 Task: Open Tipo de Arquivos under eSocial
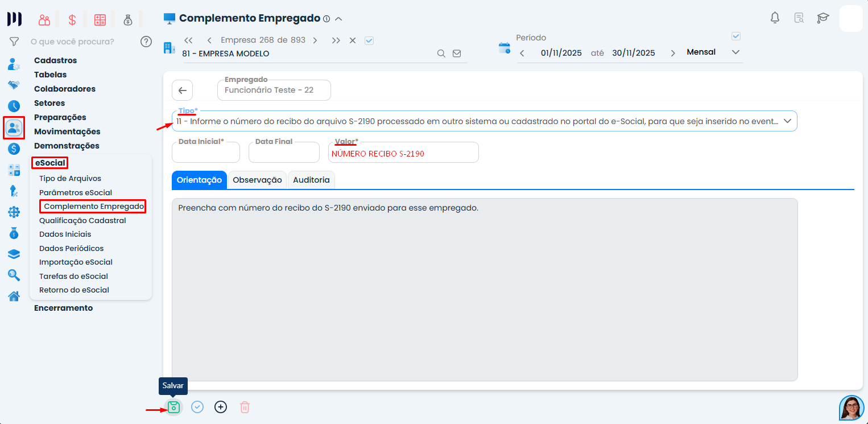[70, 179]
